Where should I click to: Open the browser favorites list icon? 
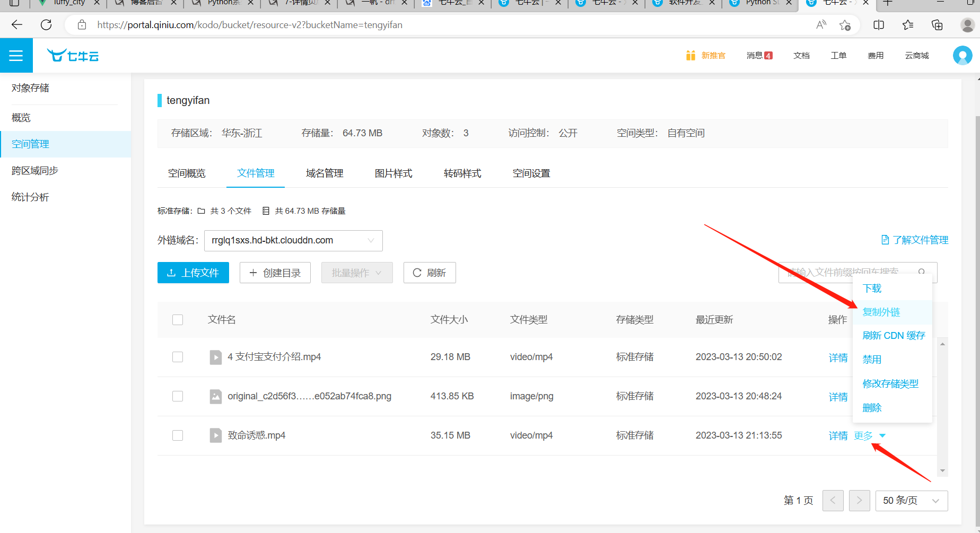[908, 25]
